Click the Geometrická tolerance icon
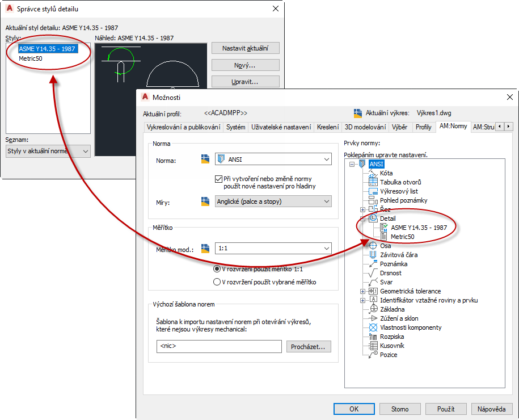Image resolution: width=519 pixels, height=420 pixels. [x=373, y=291]
